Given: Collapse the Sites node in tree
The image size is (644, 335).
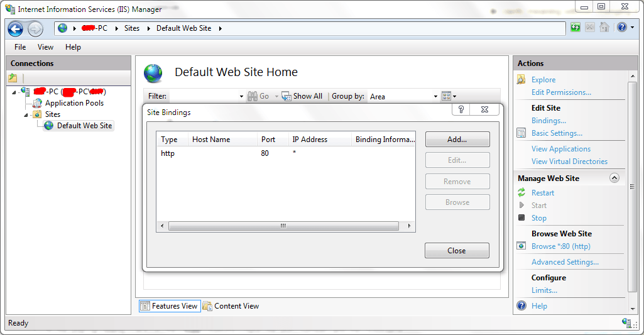Looking at the screenshot, I should coord(26,116).
